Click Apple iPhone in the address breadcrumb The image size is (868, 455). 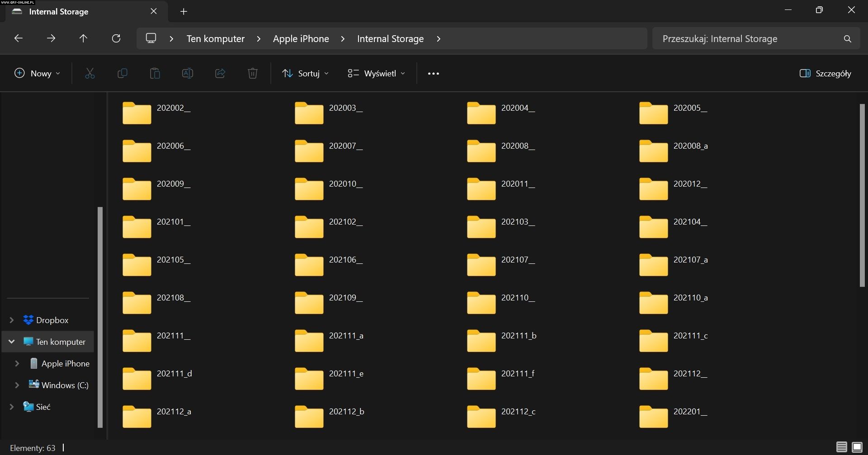[301, 39]
